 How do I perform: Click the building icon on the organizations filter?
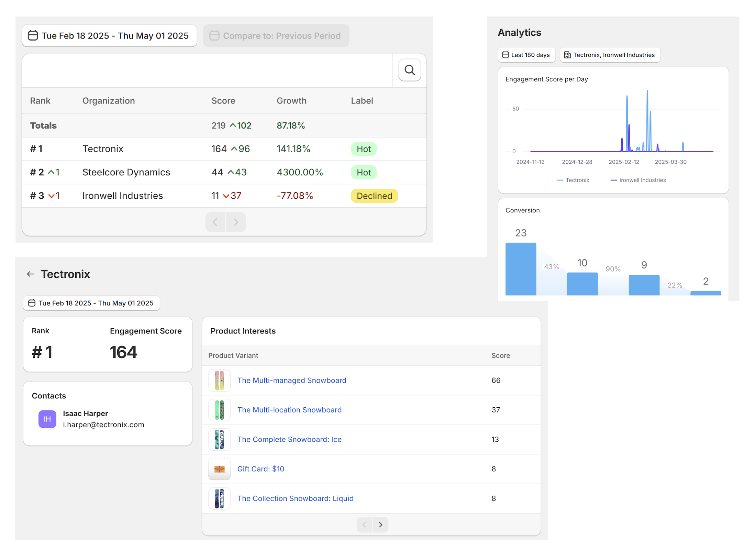pos(567,55)
